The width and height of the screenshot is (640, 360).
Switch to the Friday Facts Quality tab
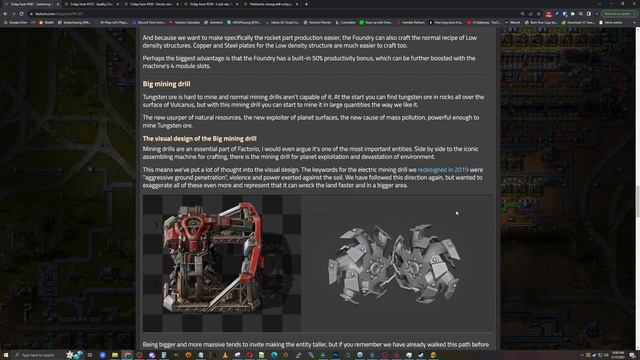[90, 4]
